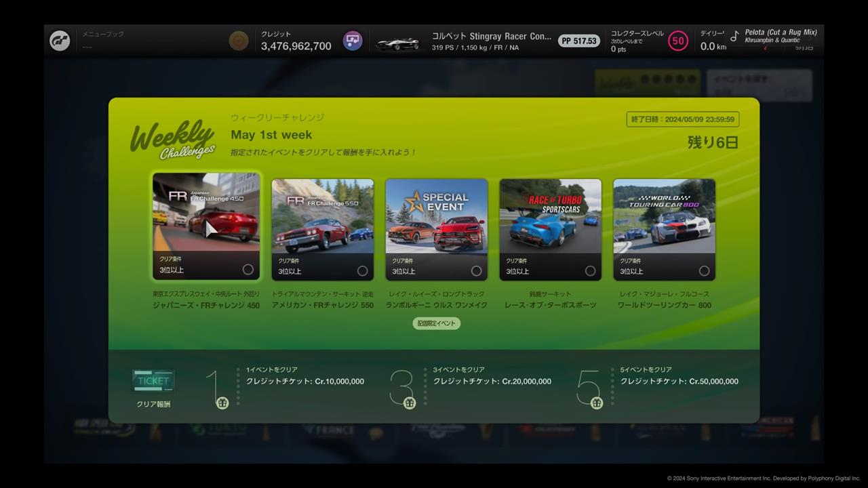Click the Collector Level 50 circle
This screenshot has height=488, width=868.
pos(677,41)
